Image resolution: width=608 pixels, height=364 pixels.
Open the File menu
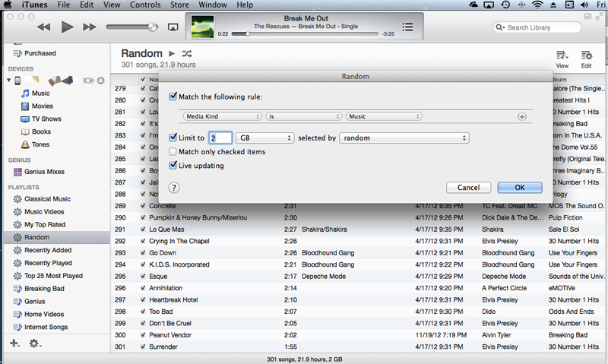[64, 5]
